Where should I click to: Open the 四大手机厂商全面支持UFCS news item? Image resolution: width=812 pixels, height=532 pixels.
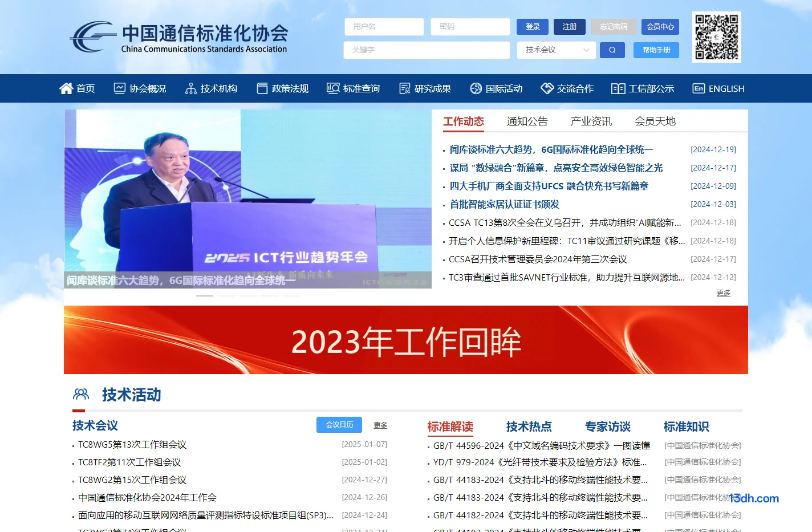click(x=549, y=186)
